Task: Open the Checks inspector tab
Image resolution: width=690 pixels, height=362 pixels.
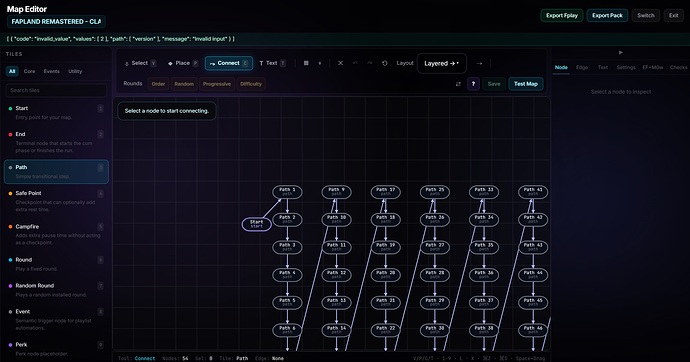Action: pyautogui.click(x=678, y=67)
